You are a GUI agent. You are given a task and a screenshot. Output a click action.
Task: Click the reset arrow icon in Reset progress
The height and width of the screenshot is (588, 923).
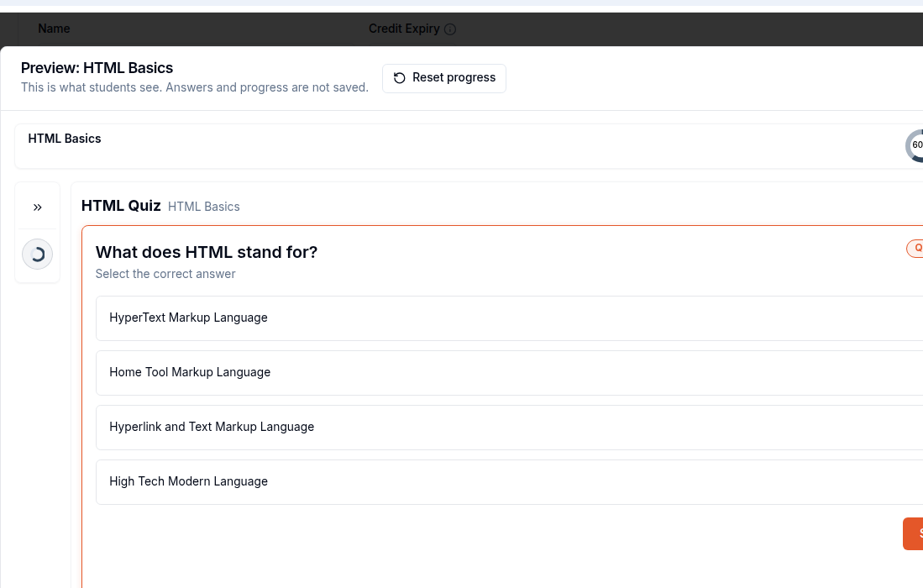399,77
